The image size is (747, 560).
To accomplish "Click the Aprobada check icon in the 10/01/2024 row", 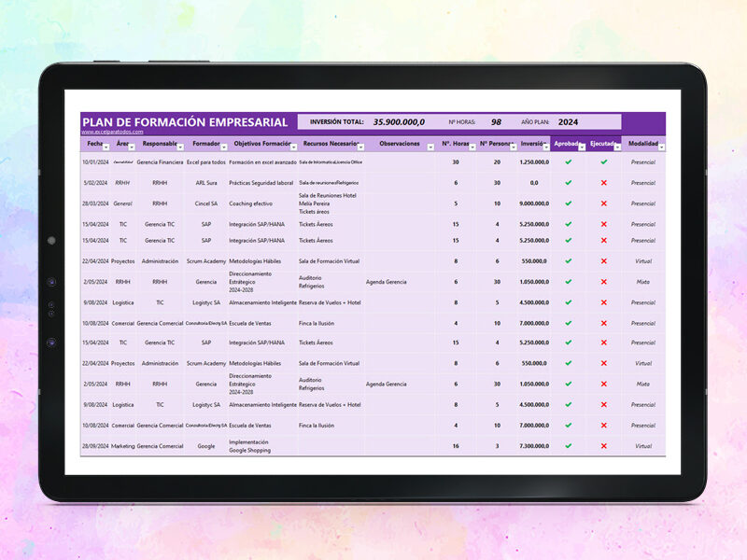I will click(x=568, y=161).
